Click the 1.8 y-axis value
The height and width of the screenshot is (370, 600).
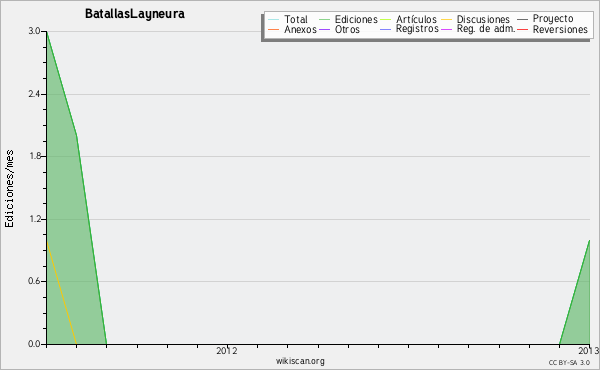[34, 156]
